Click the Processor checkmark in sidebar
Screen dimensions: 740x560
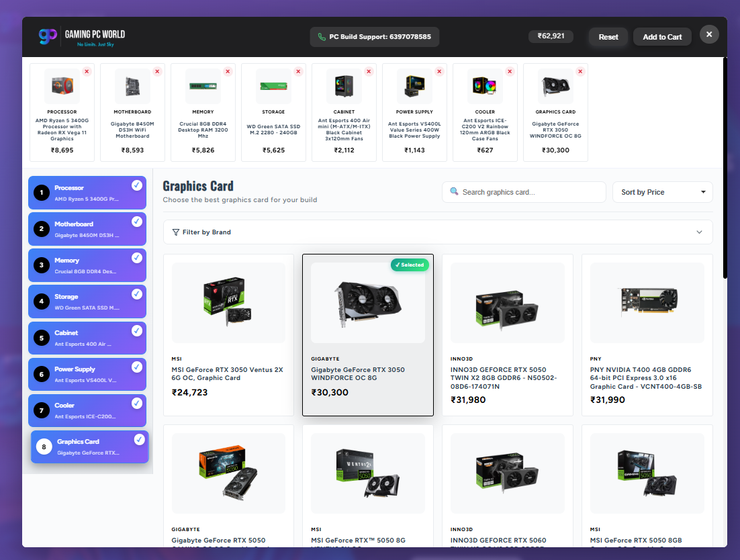(137, 185)
